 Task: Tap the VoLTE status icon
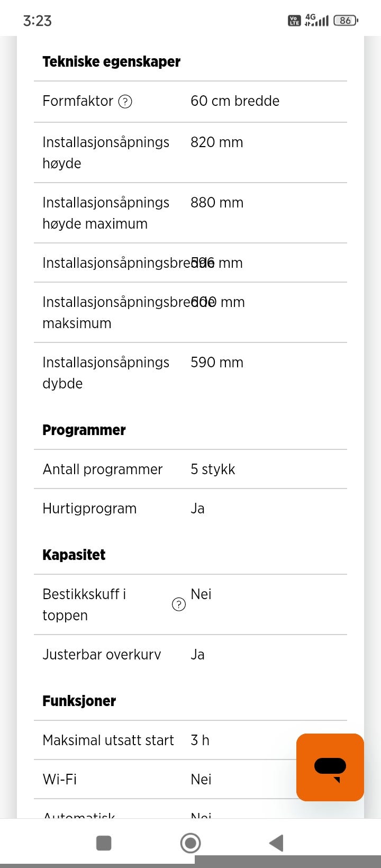[294, 21]
